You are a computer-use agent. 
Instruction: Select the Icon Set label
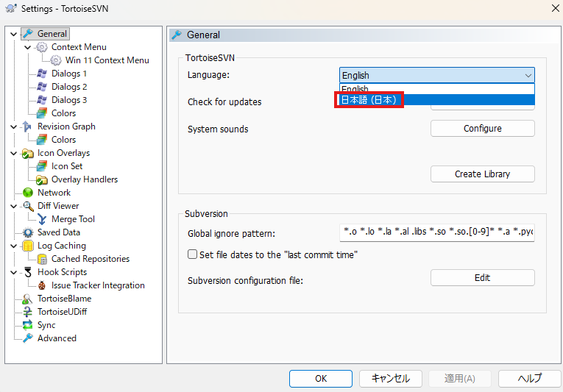[x=67, y=166]
